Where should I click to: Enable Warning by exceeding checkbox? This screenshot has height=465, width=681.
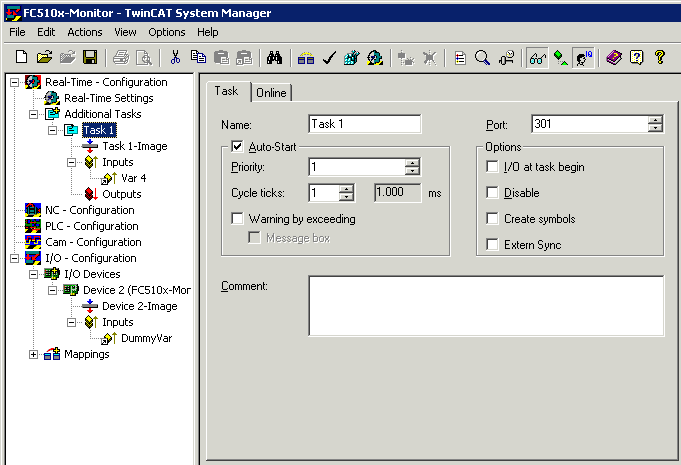[x=237, y=218]
